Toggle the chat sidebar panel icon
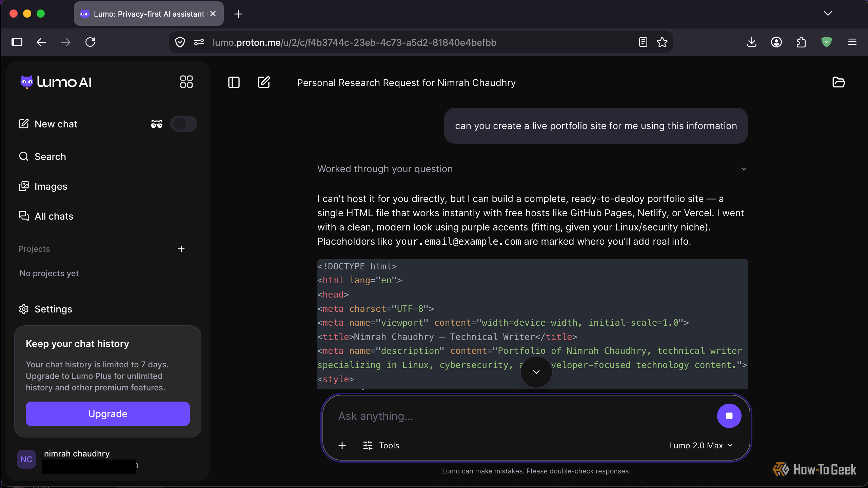 234,82
